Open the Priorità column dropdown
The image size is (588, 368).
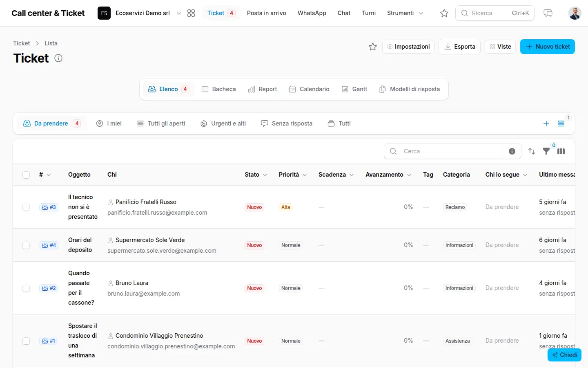pyautogui.click(x=305, y=175)
